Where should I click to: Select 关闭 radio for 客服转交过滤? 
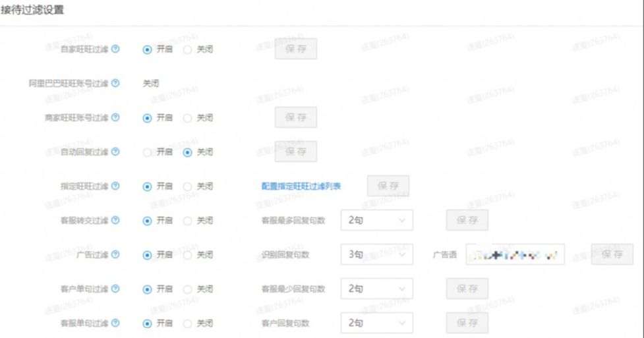pyautogui.click(x=187, y=221)
